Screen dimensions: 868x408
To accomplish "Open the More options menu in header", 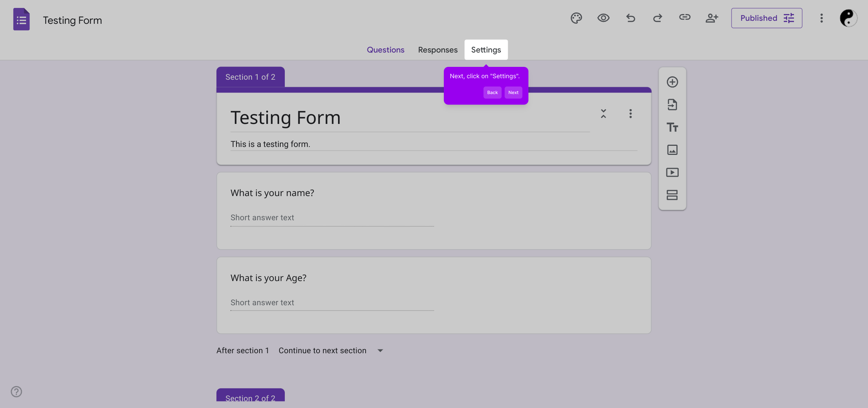I will pyautogui.click(x=822, y=18).
